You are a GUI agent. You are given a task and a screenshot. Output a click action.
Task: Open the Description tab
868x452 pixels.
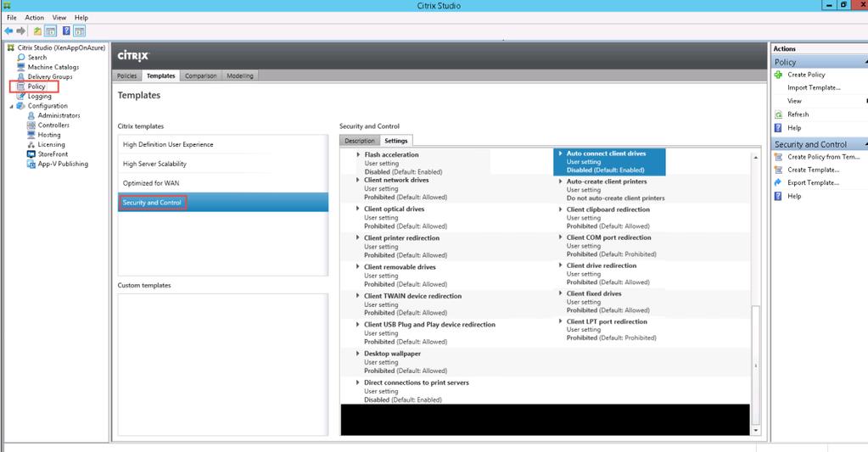click(360, 141)
